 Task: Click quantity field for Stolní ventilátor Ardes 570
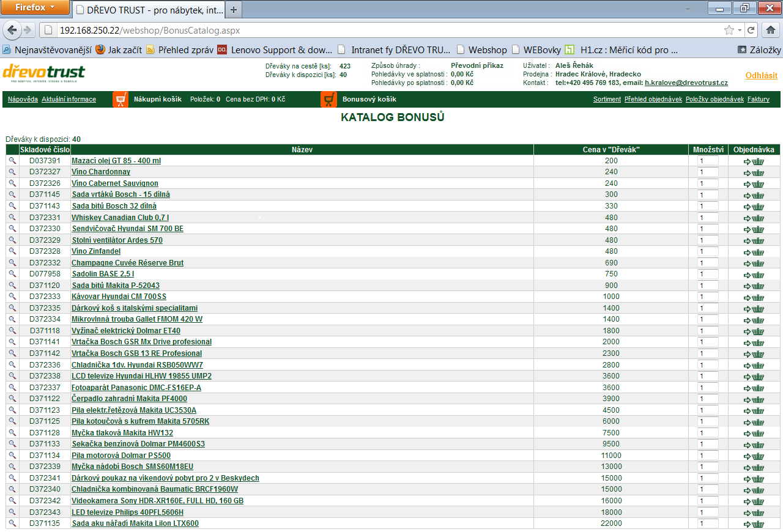[708, 240]
